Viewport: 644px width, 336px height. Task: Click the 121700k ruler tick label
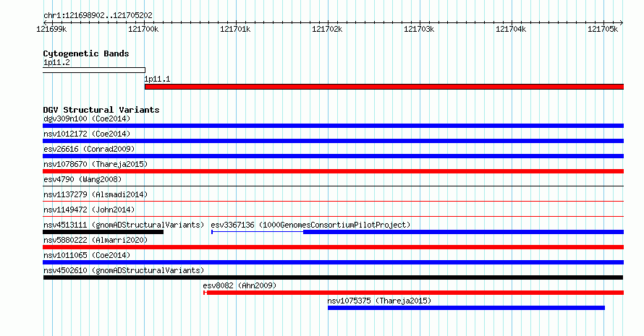(x=143, y=29)
